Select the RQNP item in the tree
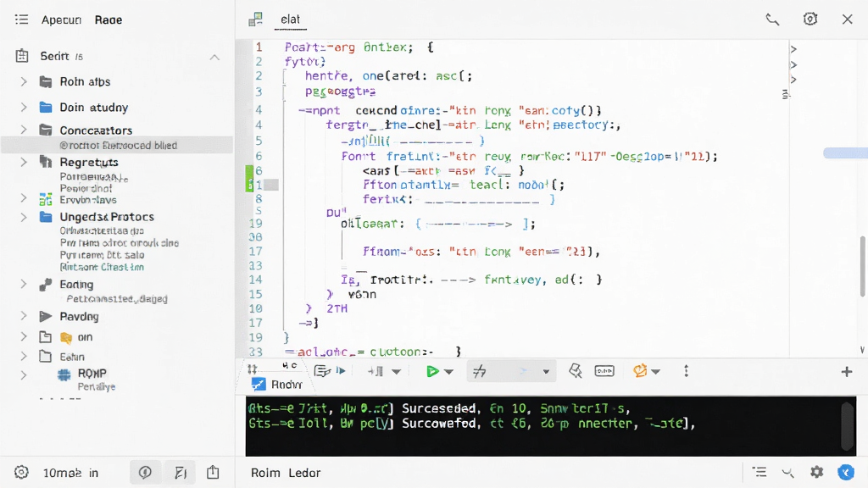Viewport: 868px width, 488px height. 92,374
